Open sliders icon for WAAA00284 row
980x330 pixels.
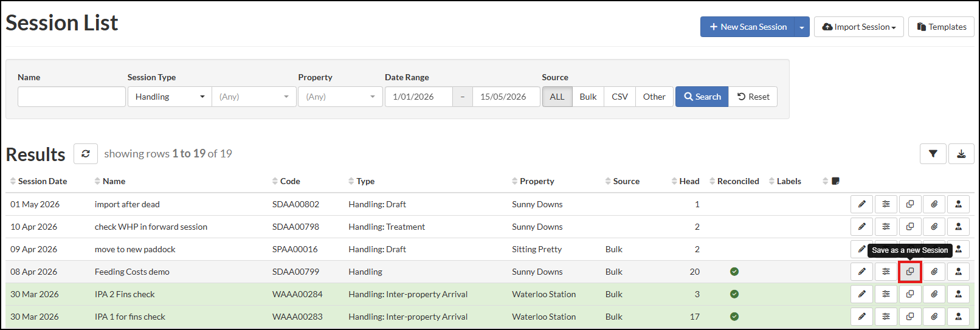886,294
